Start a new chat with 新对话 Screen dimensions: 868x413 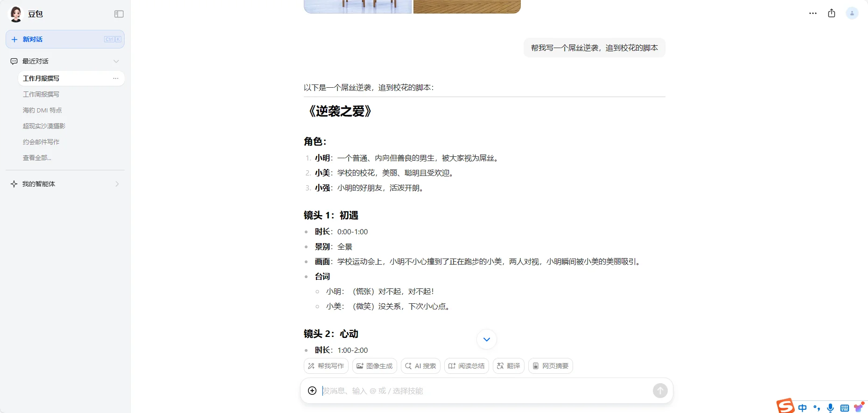65,39
